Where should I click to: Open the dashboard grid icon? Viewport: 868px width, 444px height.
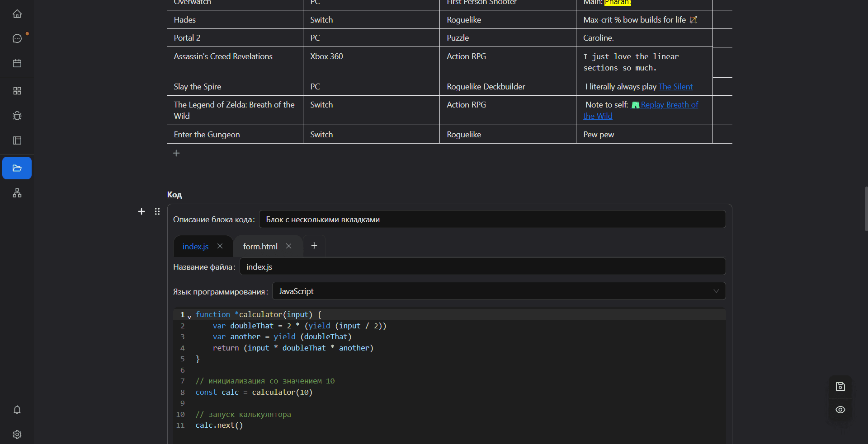(x=17, y=91)
